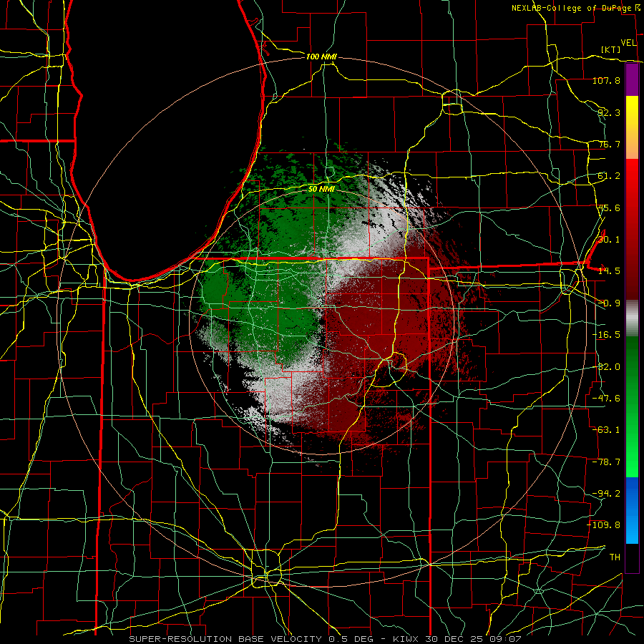Select the 30.1 value on the velocity scale
Screen dimensions: 644x644
click(x=609, y=240)
